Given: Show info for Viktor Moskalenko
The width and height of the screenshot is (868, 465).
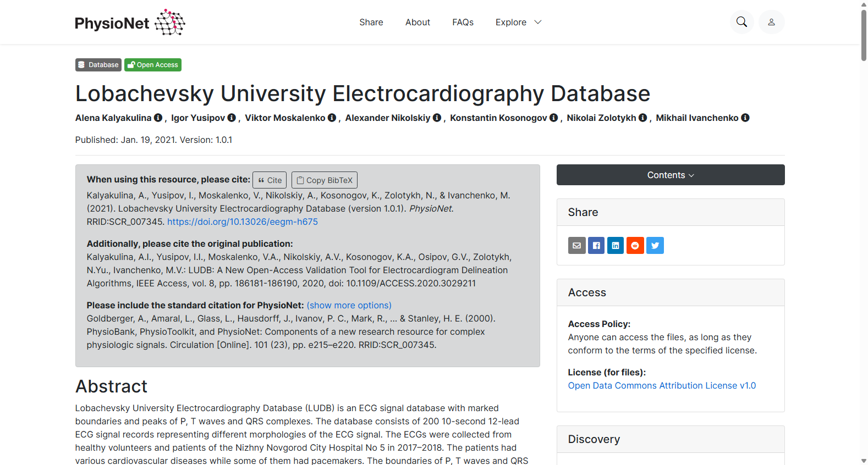Looking at the screenshot, I should coord(332,118).
